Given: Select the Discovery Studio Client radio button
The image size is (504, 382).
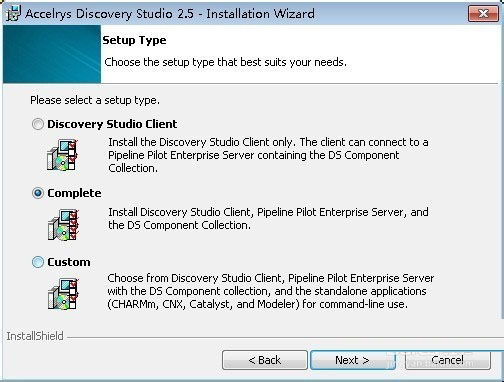Looking at the screenshot, I should tap(38, 124).
